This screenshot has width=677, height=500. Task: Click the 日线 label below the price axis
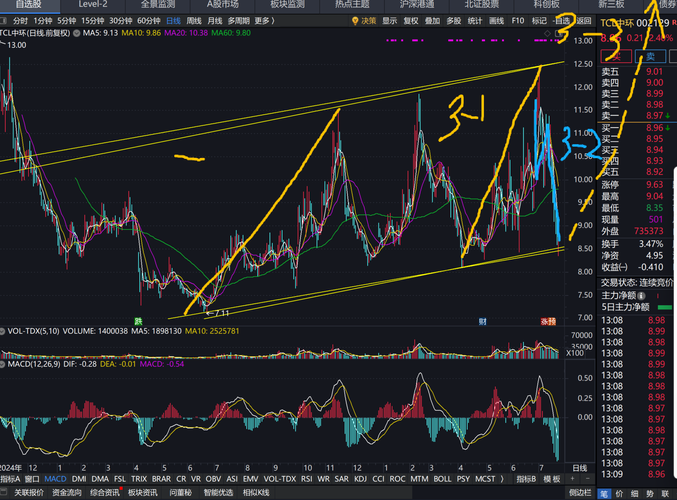[x=579, y=468]
